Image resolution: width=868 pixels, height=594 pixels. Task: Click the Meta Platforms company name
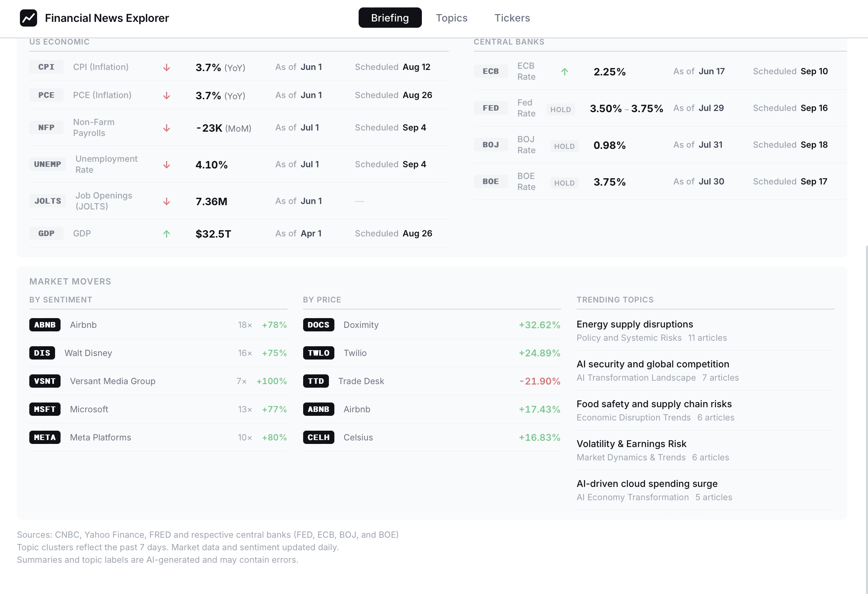[x=100, y=438]
